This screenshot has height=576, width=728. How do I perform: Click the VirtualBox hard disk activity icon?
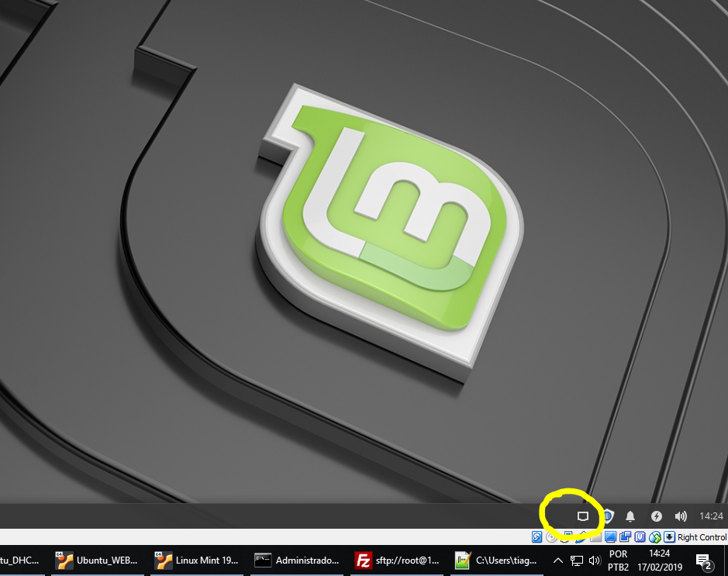click(537, 537)
